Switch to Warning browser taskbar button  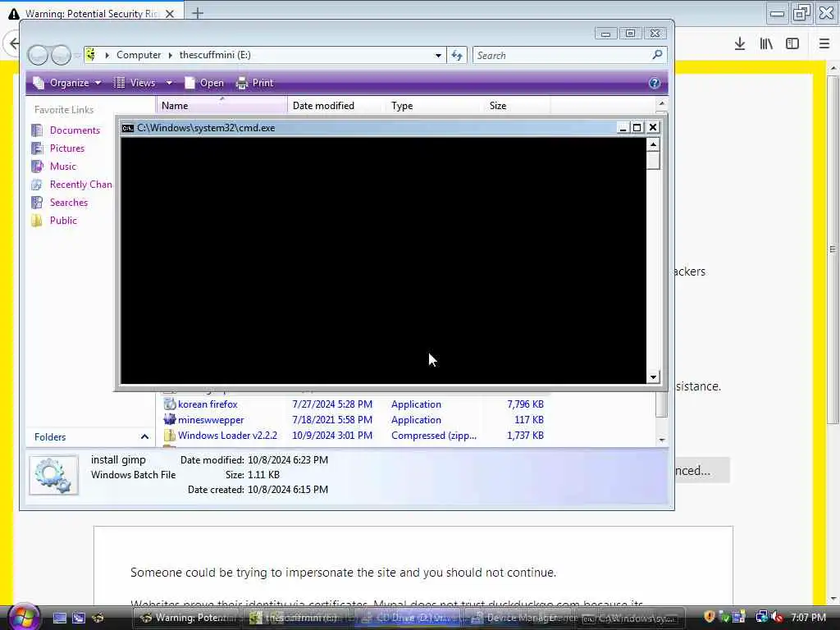click(186, 618)
